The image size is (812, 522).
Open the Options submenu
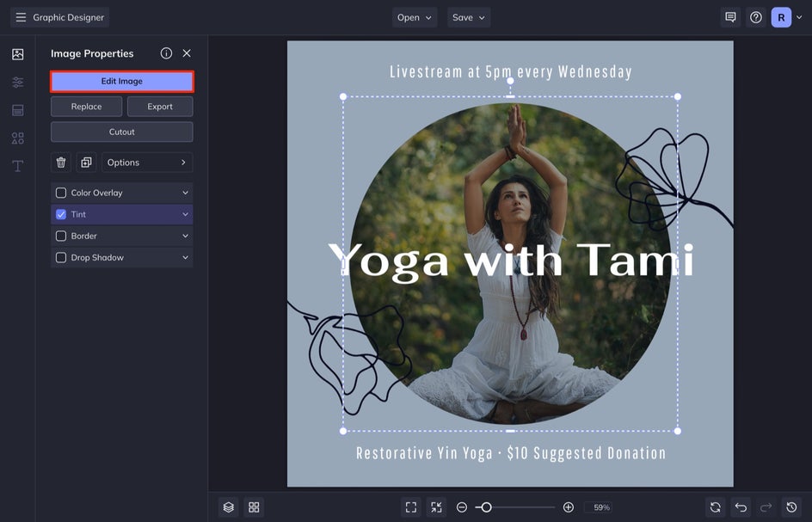coord(147,163)
